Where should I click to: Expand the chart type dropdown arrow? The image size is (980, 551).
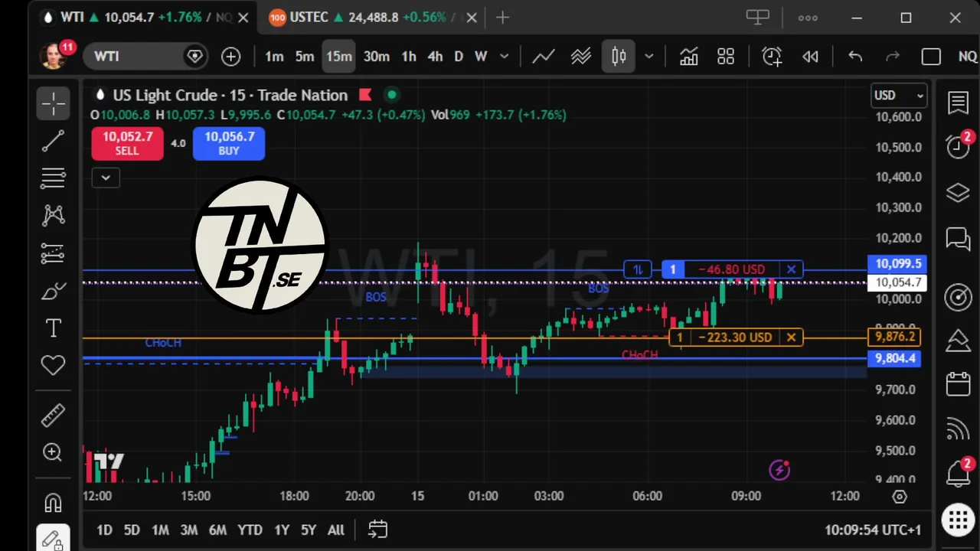pyautogui.click(x=649, y=56)
